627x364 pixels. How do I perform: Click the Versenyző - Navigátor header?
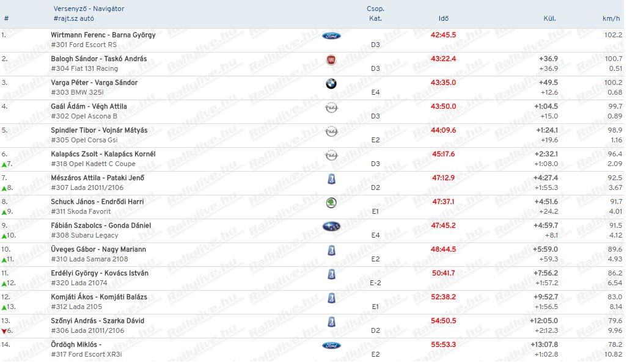coord(89,9)
